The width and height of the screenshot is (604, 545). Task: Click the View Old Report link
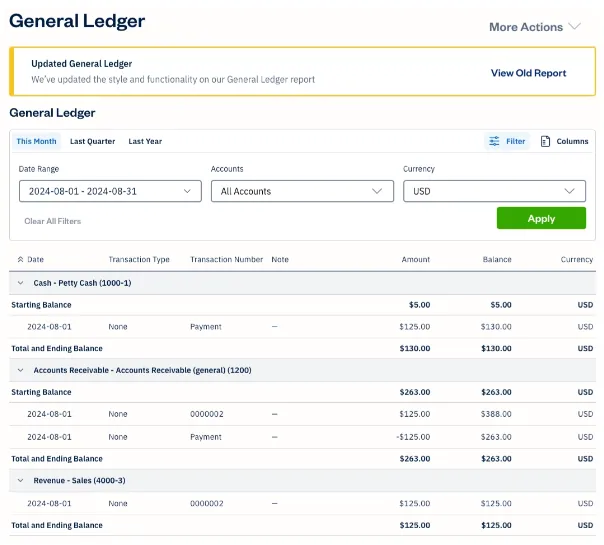tap(528, 73)
